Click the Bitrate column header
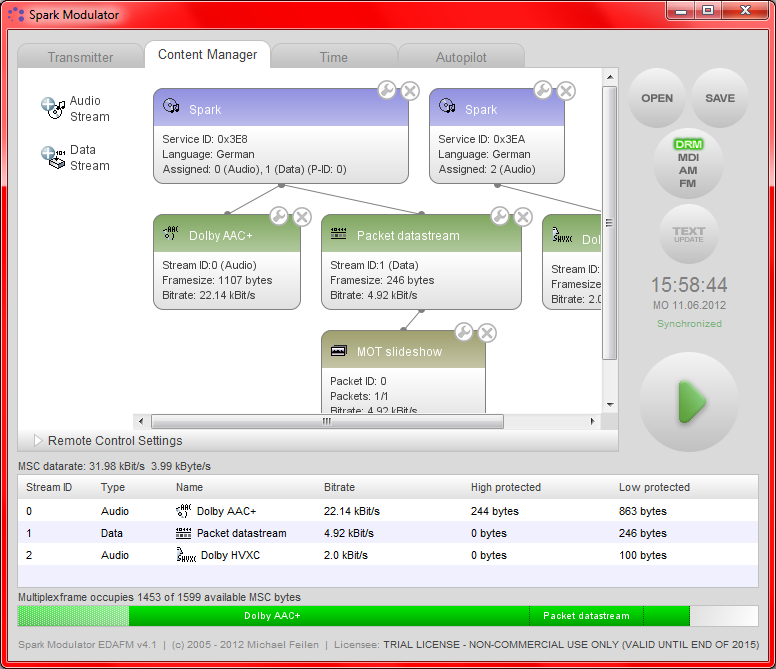Viewport: 776px width, 669px height. click(x=339, y=487)
